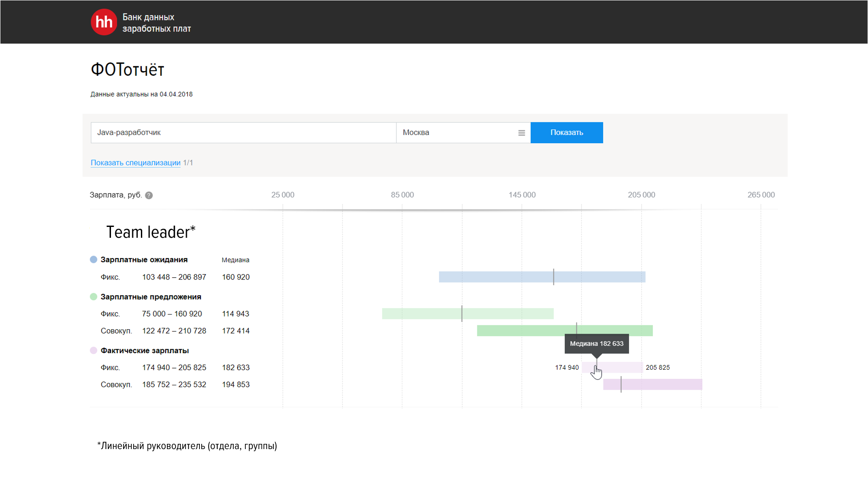868x489 pixels.
Task: Click the 25 000 axis label
Action: point(283,195)
